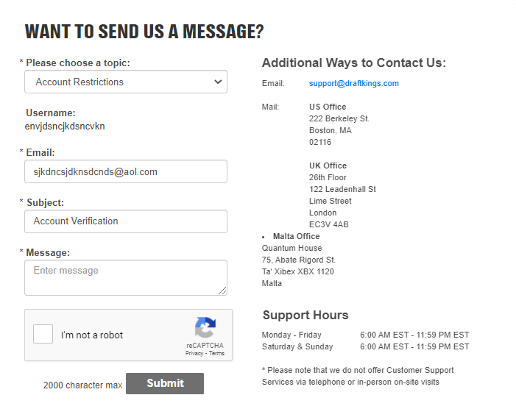Click the 'US Office' label
The width and height of the screenshot is (516, 420).
click(328, 107)
